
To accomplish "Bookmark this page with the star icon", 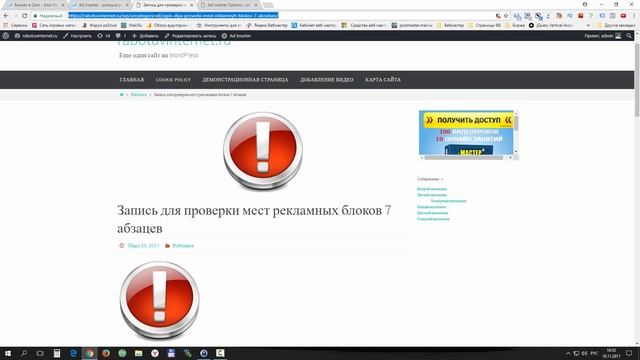I will click(x=506, y=16).
